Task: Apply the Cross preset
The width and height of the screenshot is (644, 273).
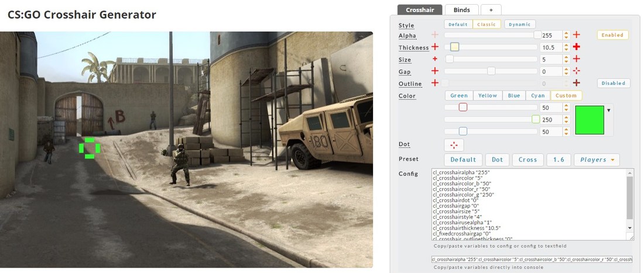Action: click(527, 160)
